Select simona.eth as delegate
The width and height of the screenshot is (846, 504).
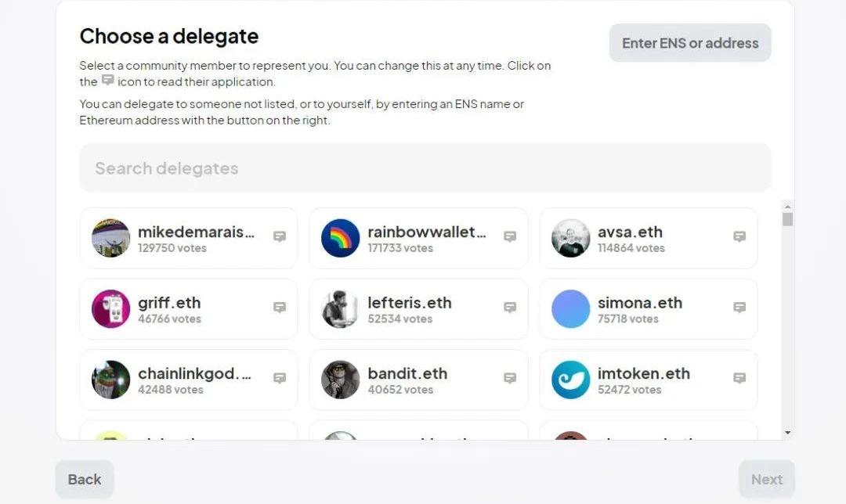pyautogui.click(x=640, y=303)
